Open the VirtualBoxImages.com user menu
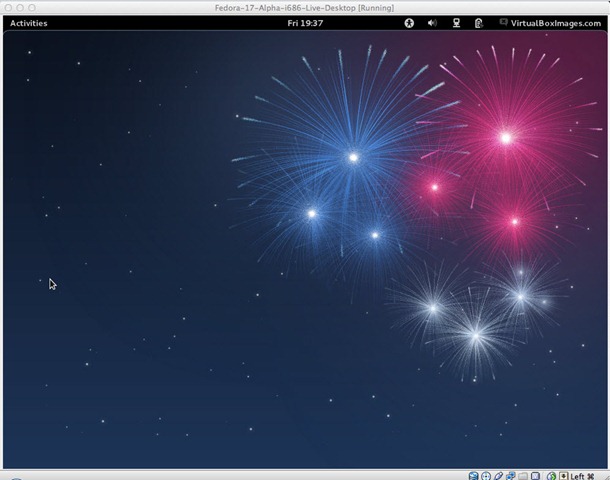This screenshot has height=480, width=610. tap(556, 23)
